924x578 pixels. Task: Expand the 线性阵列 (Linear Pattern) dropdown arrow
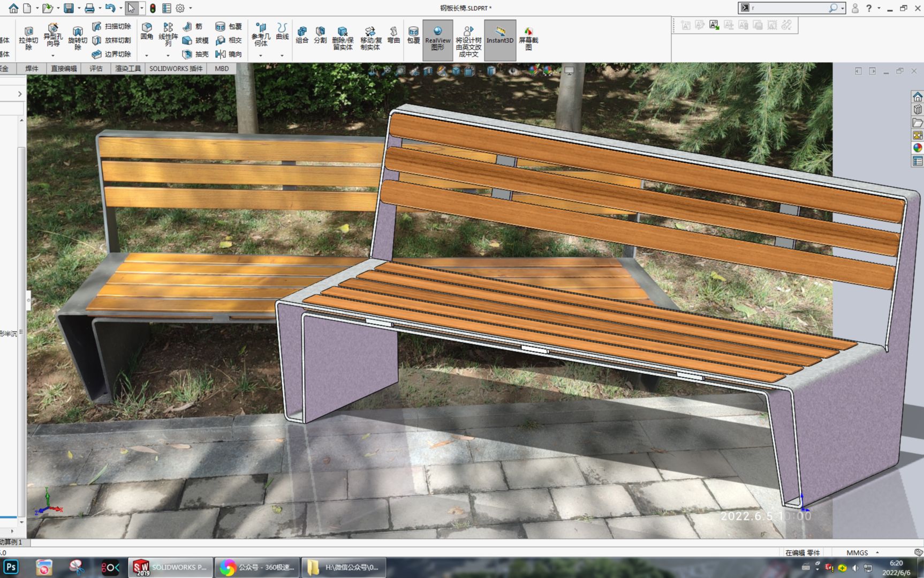(168, 55)
